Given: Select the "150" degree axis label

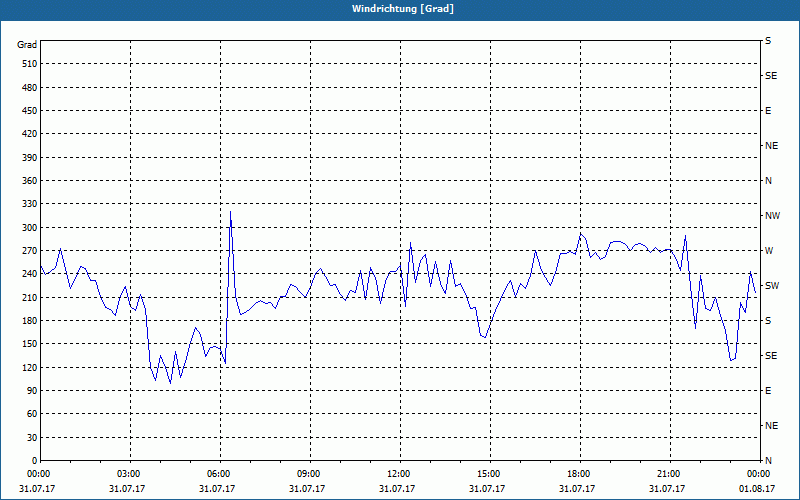Looking at the screenshot, I should (x=30, y=344).
